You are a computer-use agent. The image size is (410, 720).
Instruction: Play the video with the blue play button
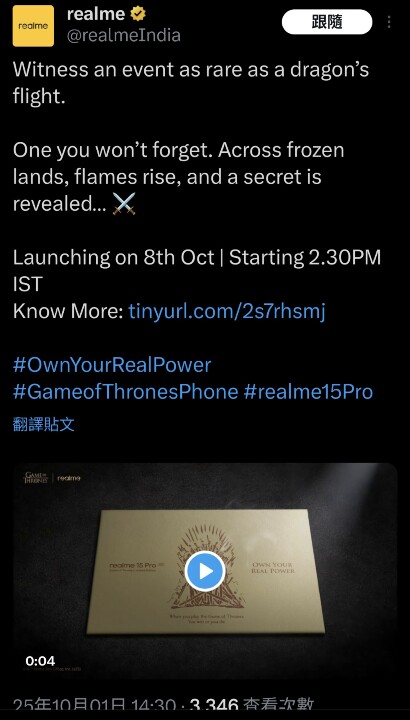205,571
